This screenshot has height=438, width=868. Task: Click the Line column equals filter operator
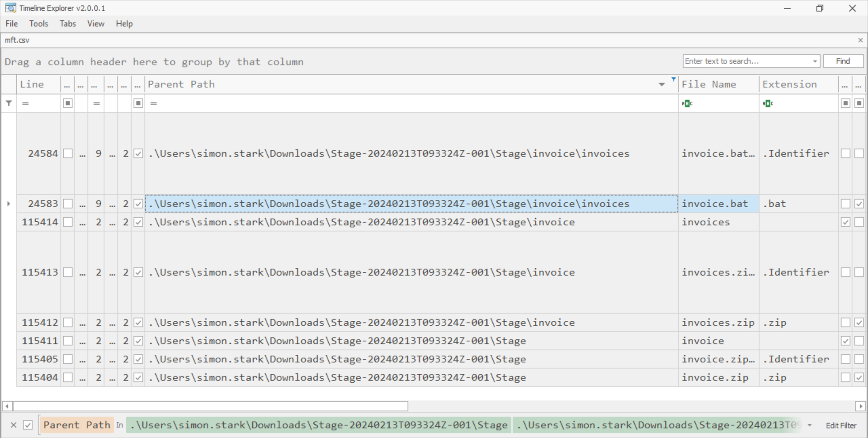pyautogui.click(x=25, y=104)
